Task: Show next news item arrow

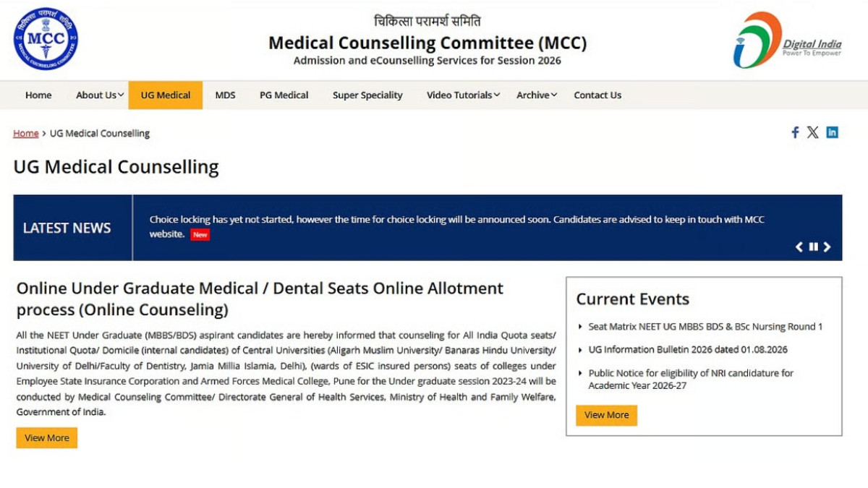Action: click(x=827, y=247)
